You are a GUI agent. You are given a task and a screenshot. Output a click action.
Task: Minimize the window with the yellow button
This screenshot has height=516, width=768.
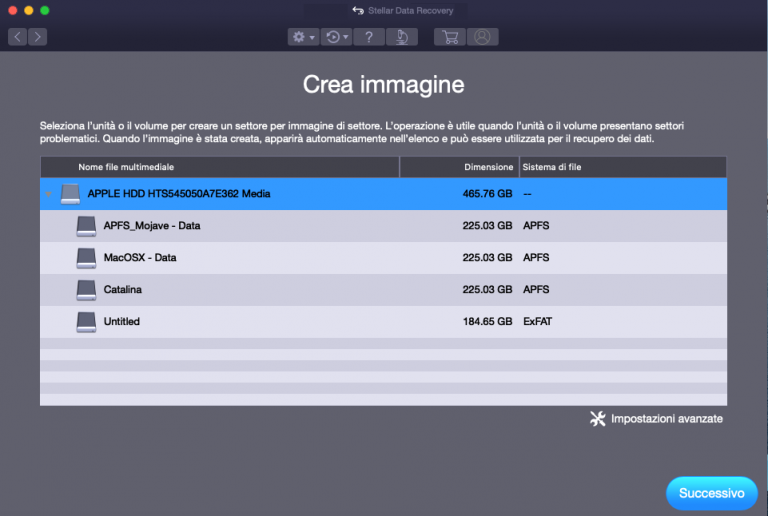(x=28, y=10)
